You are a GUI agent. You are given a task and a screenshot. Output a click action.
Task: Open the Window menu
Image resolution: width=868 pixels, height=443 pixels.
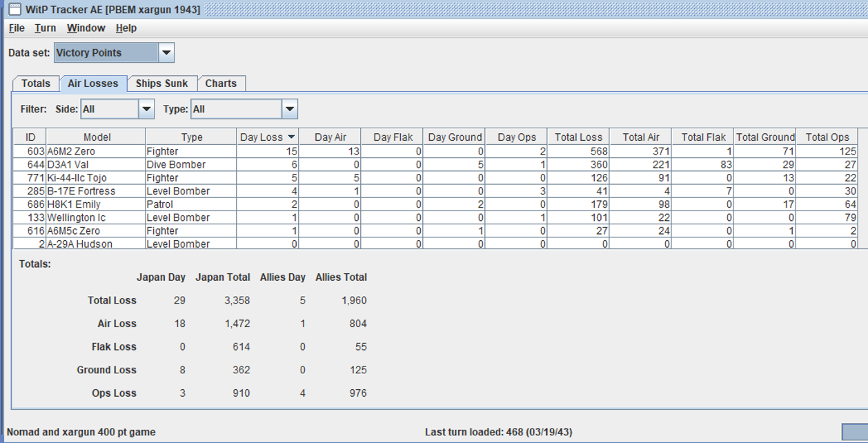pos(86,28)
